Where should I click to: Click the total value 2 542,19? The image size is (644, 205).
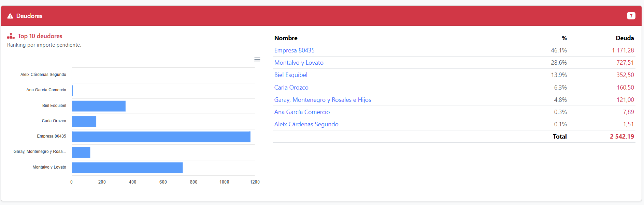(x=622, y=137)
